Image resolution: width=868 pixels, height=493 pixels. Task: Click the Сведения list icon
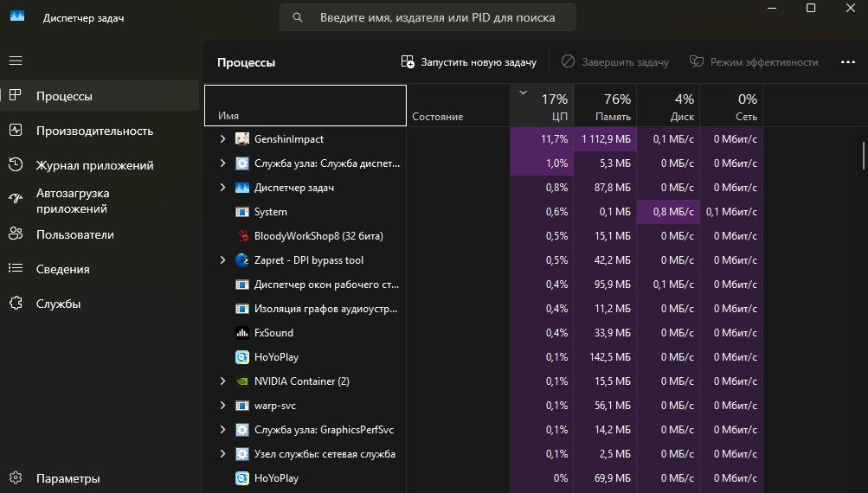pyautogui.click(x=16, y=268)
